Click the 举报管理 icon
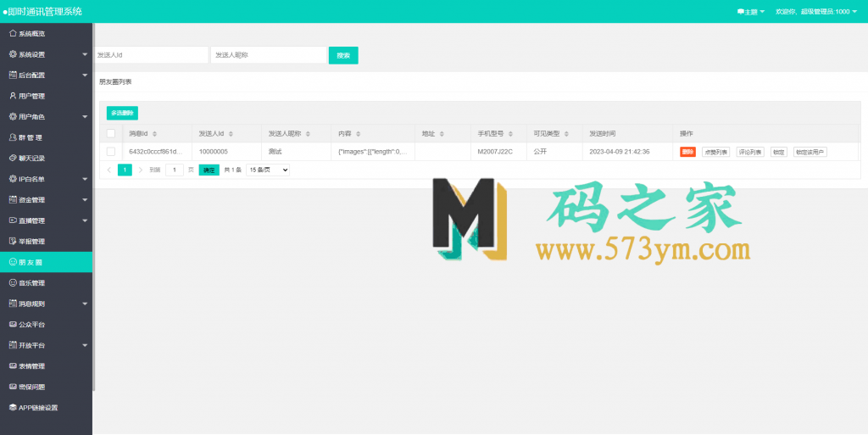The image size is (868, 435). [x=13, y=242]
